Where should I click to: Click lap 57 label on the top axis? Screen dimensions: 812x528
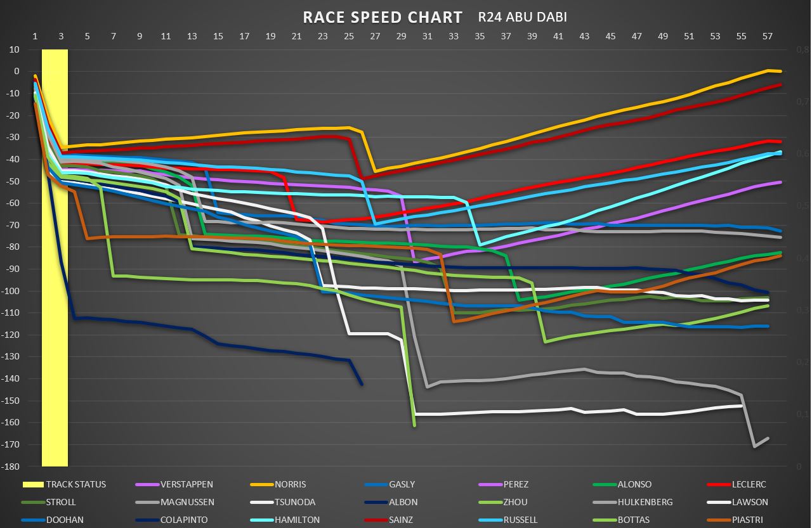coord(767,36)
